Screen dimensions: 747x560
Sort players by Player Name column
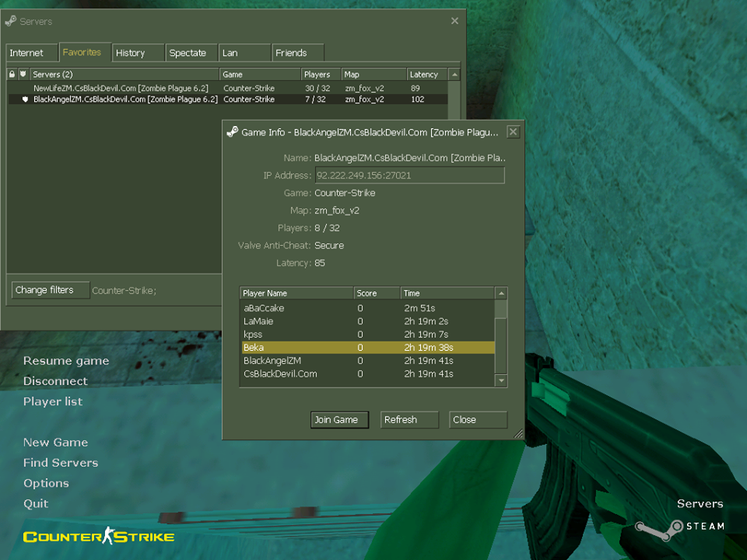296,293
